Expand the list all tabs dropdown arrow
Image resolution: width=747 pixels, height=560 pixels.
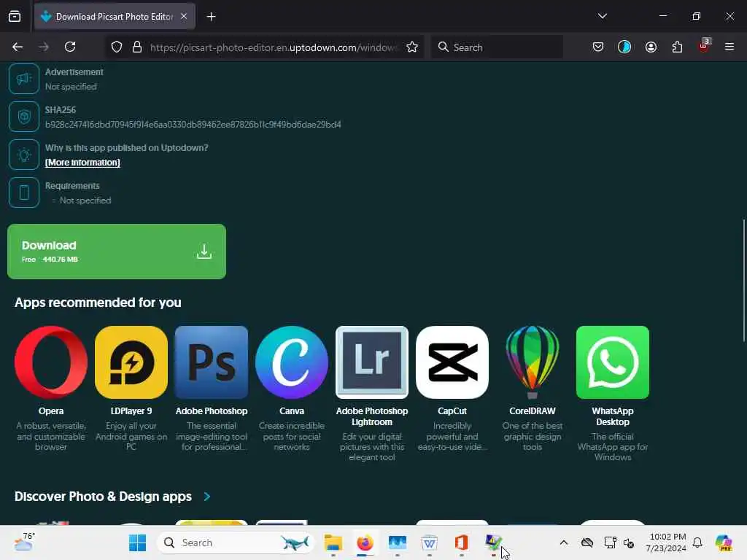pos(602,16)
